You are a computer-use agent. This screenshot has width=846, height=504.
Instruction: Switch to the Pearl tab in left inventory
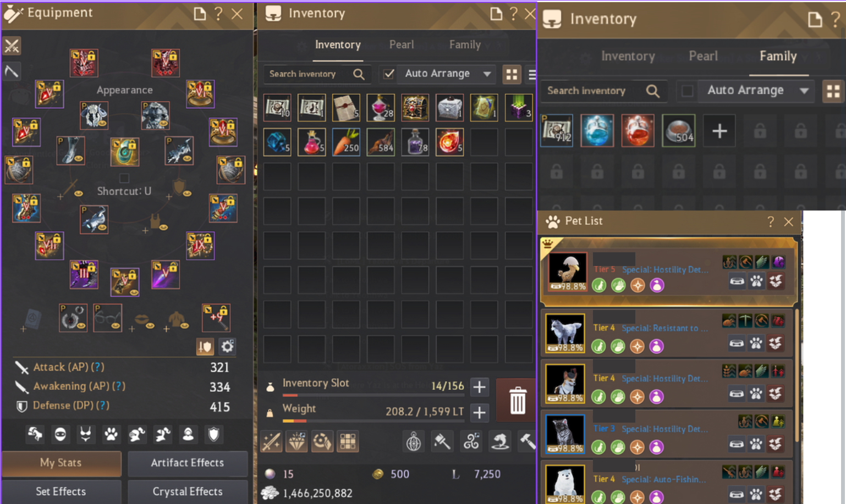(402, 45)
